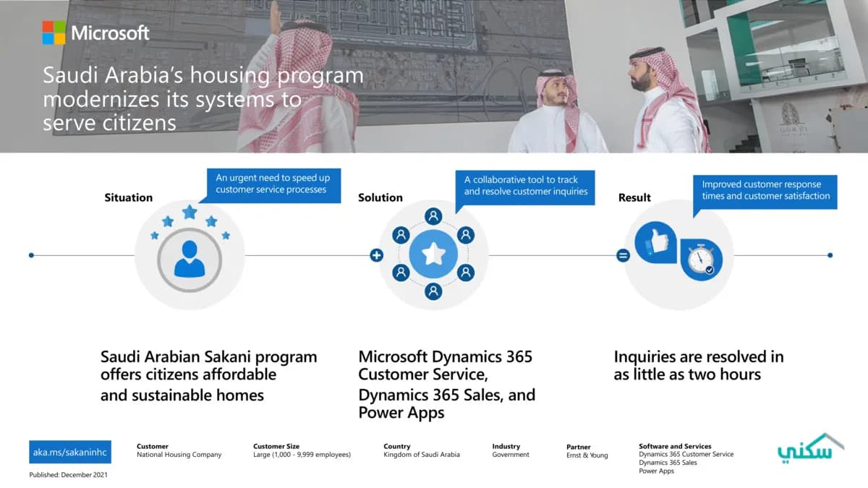The image size is (868, 488).
Task: Open the aka.ms/sakaninhc link
Action: click(70, 453)
